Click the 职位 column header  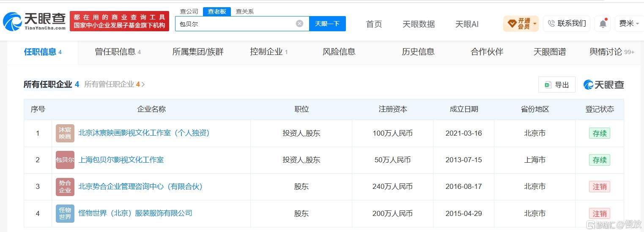301,109
